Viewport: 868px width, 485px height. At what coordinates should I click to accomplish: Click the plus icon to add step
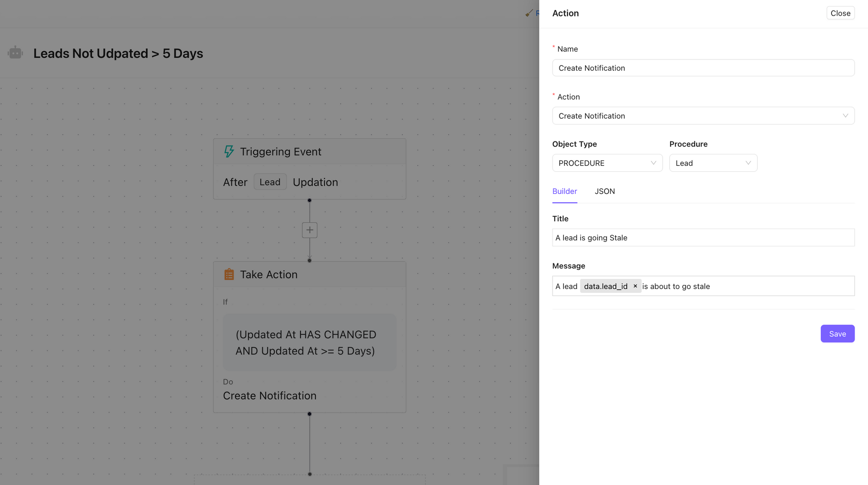point(309,230)
